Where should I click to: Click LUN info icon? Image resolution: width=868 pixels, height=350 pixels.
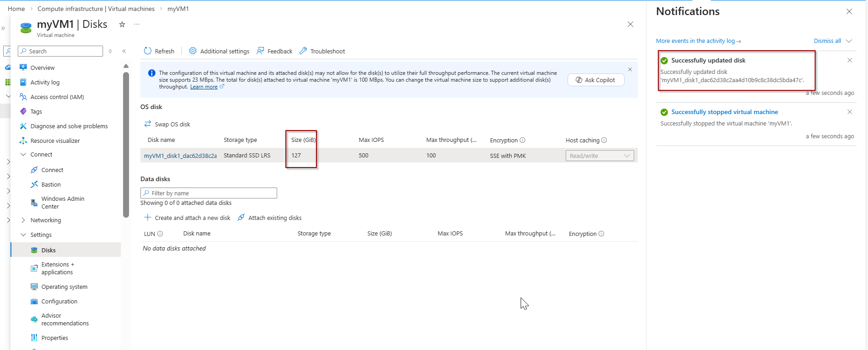coord(160,234)
